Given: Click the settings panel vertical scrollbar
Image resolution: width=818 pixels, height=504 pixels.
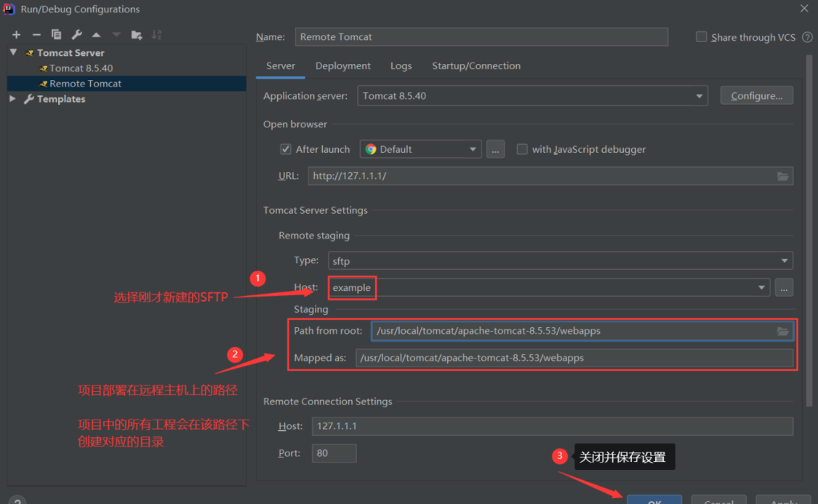Looking at the screenshot, I should (x=809, y=230).
